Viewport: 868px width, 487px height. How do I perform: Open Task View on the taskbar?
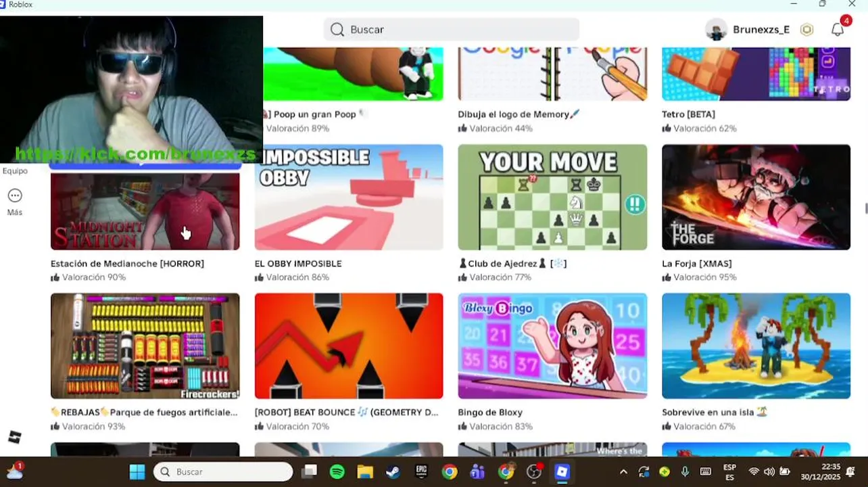[310, 471]
